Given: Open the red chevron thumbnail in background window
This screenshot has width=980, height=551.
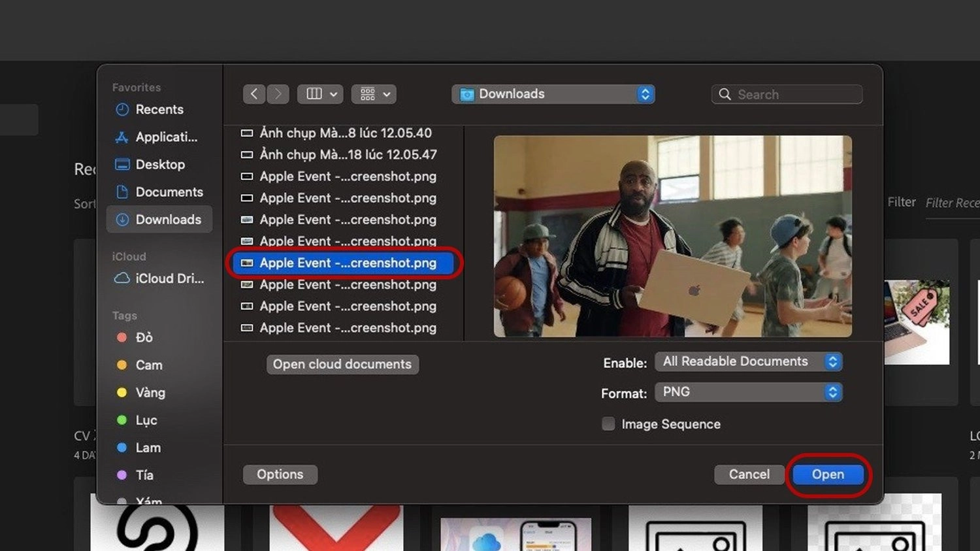Looking at the screenshot, I should tap(336, 527).
